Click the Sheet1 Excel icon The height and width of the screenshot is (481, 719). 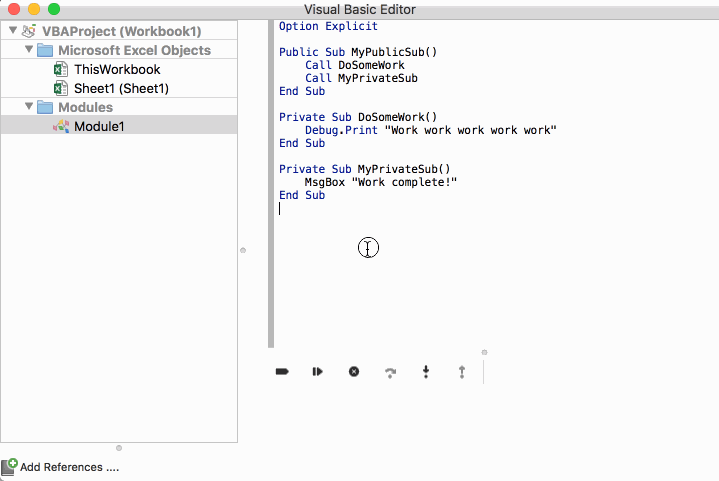click(x=61, y=88)
